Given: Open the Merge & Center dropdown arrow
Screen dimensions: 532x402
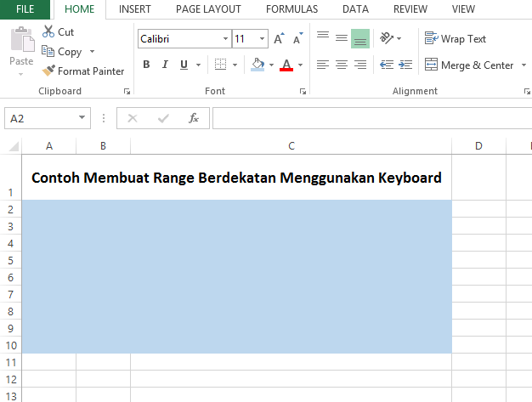Looking at the screenshot, I should pyautogui.click(x=523, y=65).
